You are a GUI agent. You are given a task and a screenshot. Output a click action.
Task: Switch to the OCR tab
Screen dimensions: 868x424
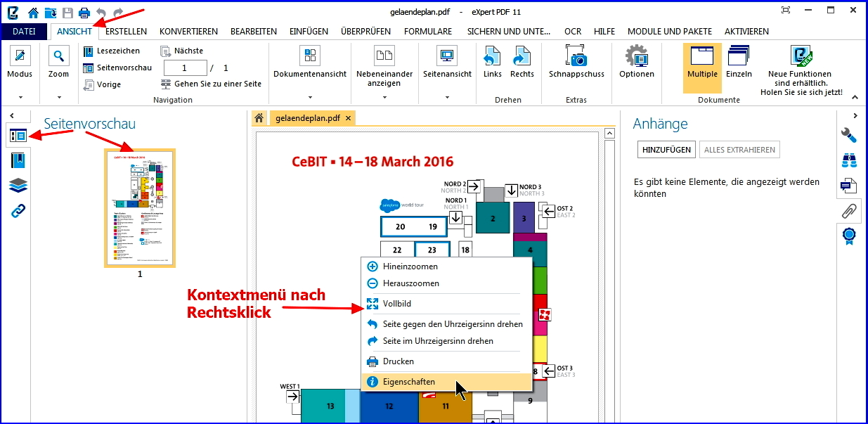(x=572, y=32)
